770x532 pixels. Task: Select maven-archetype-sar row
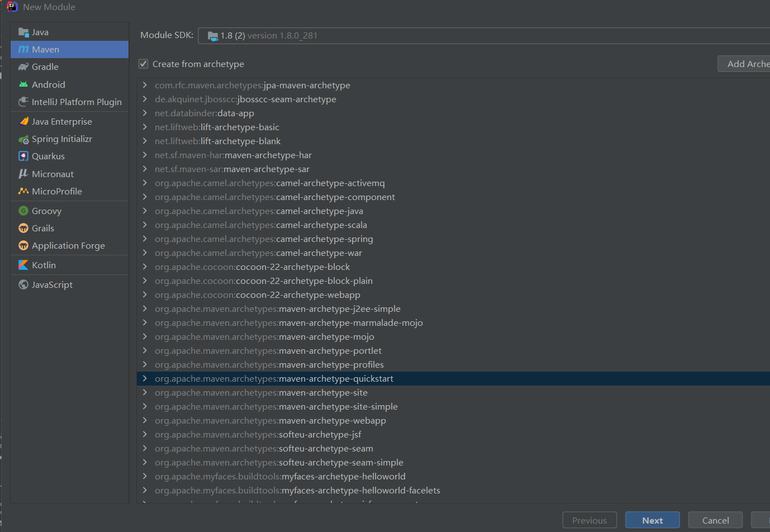point(453,169)
